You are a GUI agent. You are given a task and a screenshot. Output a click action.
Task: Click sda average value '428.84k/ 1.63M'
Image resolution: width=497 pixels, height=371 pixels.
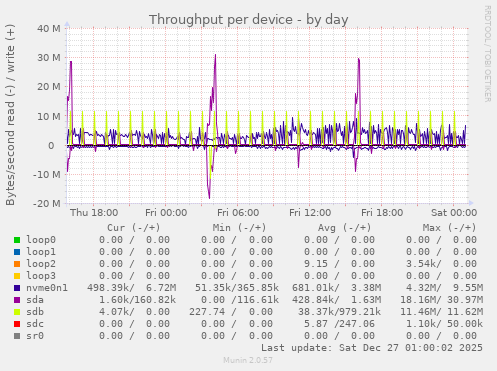coord(337,300)
